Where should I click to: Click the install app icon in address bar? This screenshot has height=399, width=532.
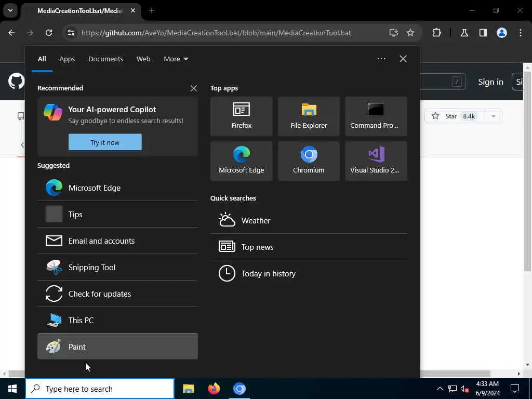click(394, 33)
